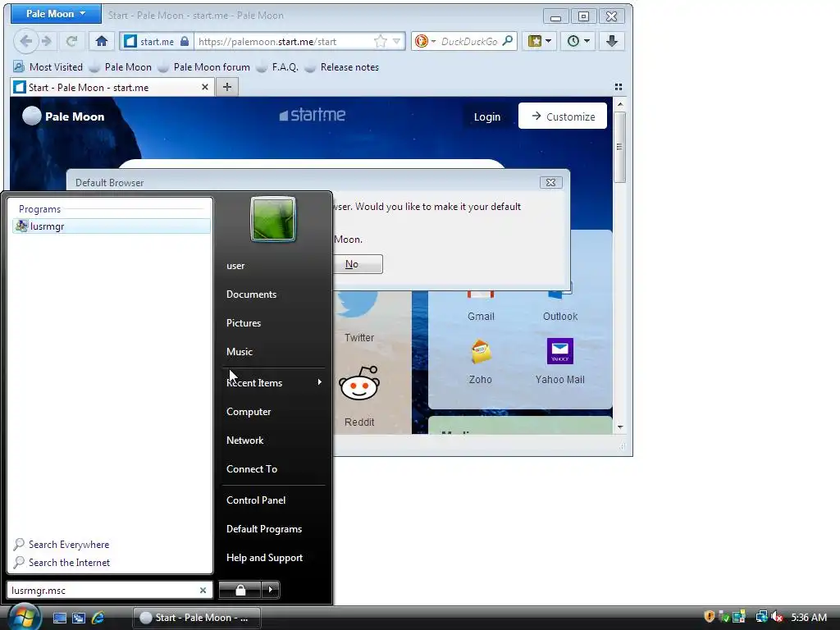Image resolution: width=840 pixels, height=630 pixels.
Task: Open the Pale Moon bookmark in toolbar
Action: click(x=121, y=67)
